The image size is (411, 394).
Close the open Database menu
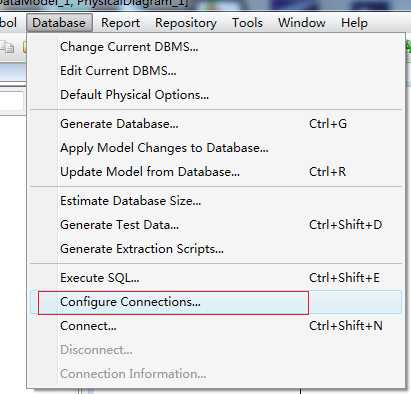click(x=59, y=23)
